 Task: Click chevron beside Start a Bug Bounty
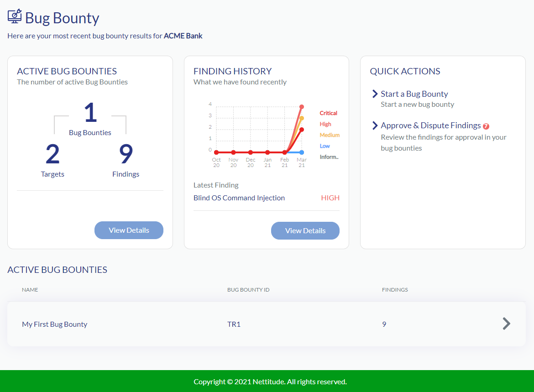pyautogui.click(x=375, y=94)
